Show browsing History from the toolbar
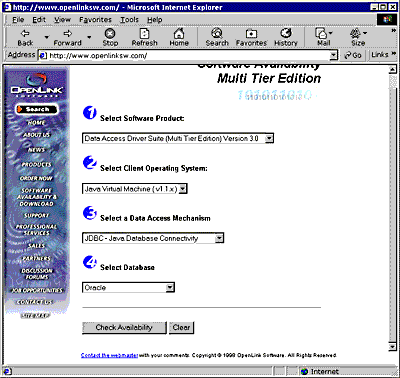The width and height of the screenshot is (400, 378). pyautogui.click(x=286, y=37)
